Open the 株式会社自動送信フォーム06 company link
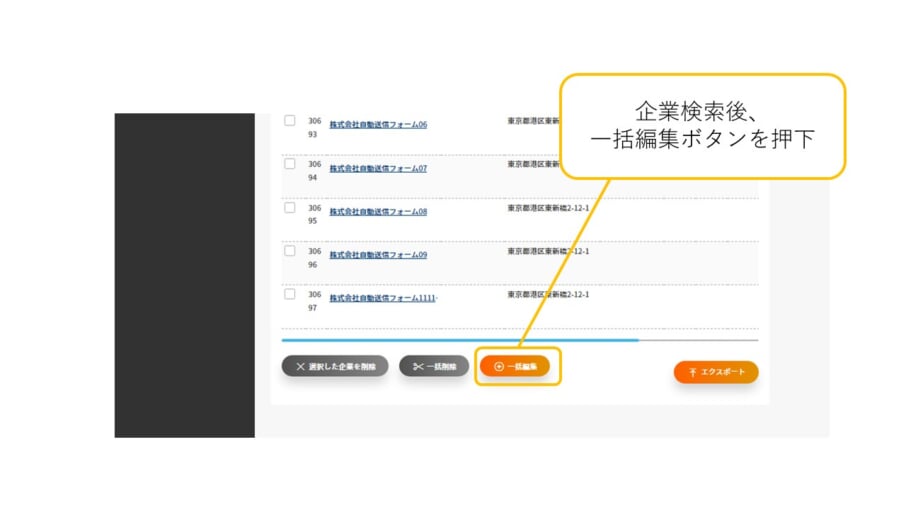The width and height of the screenshot is (906, 510). (378, 125)
